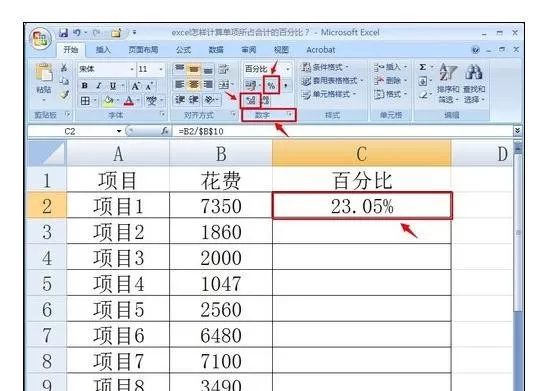The width and height of the screenshot is (545, 391).
Task: Open 排序和筛选 sort and filter
Action: [448, 83]
